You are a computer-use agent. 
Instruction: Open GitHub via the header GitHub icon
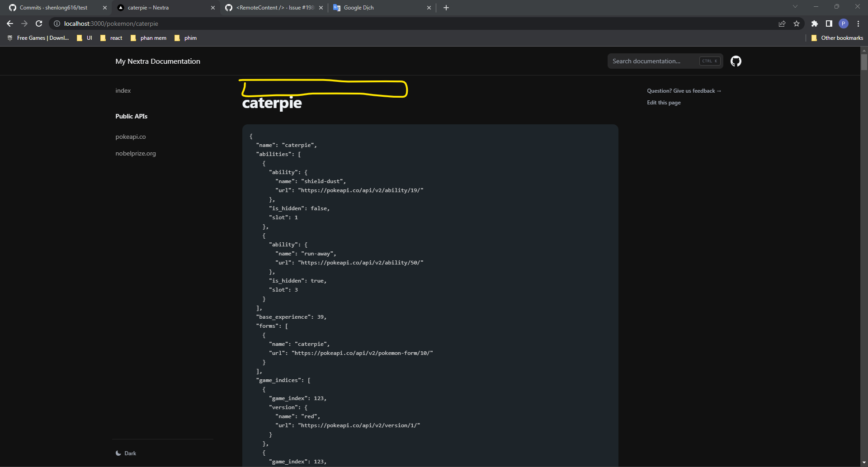coord(736,61)
